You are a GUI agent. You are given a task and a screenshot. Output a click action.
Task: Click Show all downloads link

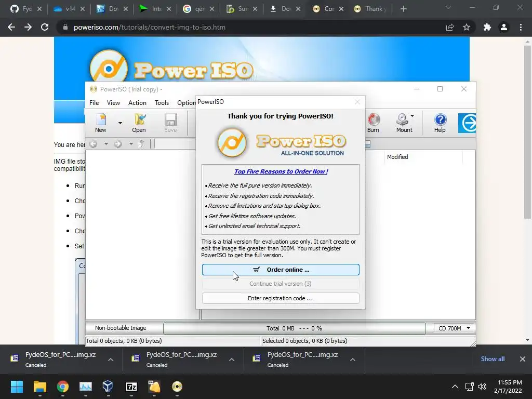493,359
